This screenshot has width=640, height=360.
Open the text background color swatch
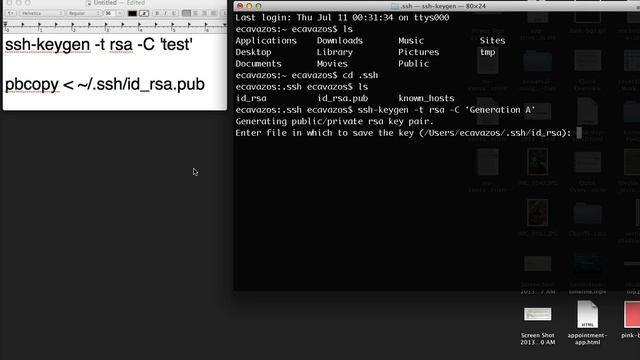click(144, 13)
